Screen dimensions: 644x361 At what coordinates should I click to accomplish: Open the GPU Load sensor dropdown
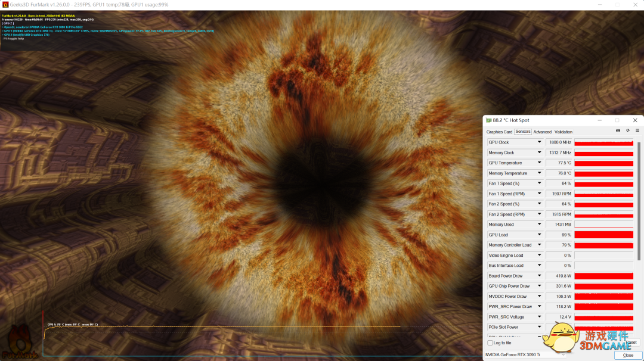539,235
